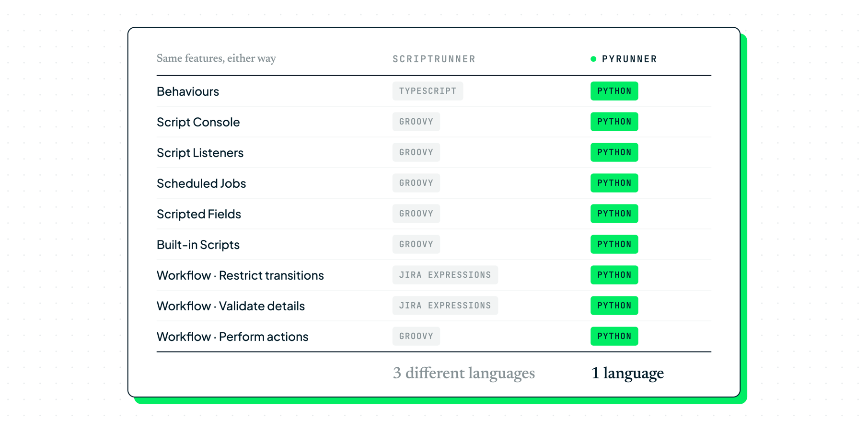
Task: Select the PYRUNNER column header text
Action: coord(629,59)
